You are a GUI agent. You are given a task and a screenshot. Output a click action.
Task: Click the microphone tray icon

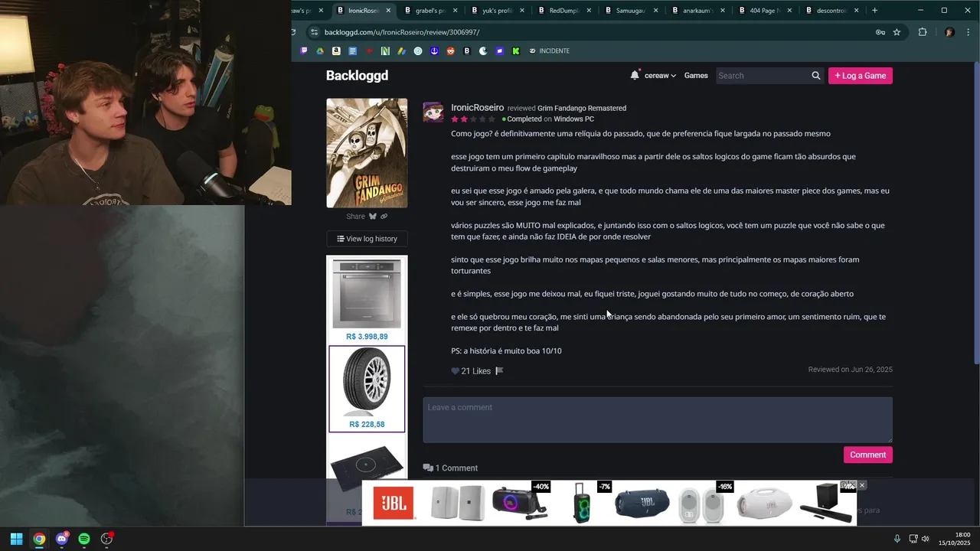click(897, 539)
